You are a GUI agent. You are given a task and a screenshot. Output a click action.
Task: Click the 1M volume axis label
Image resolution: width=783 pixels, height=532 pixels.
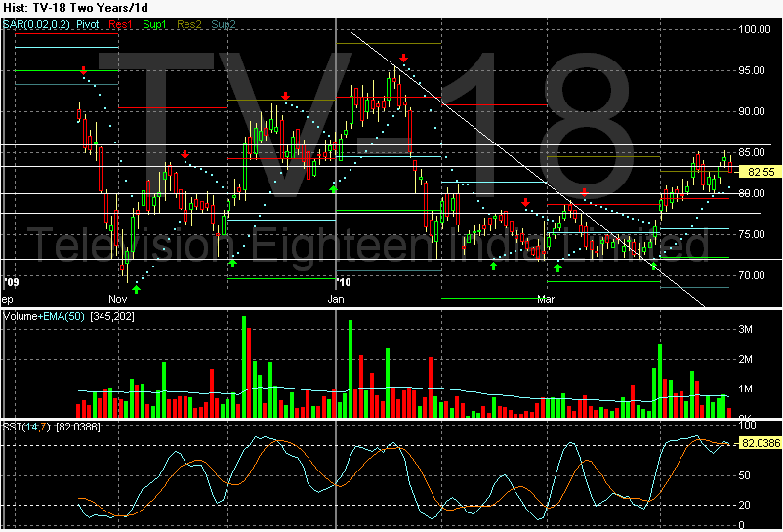[746, 389]
